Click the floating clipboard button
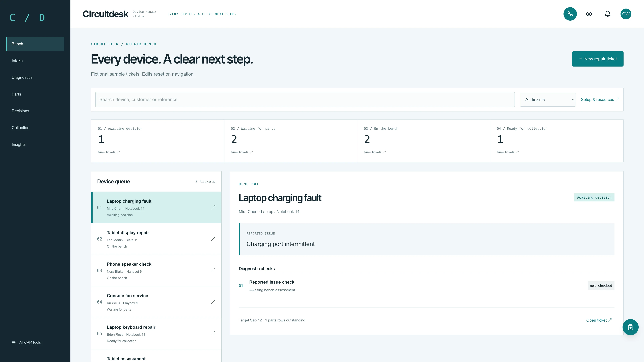Image resolution: width=644 pixels, height=362 pixels. coord(630,327)
